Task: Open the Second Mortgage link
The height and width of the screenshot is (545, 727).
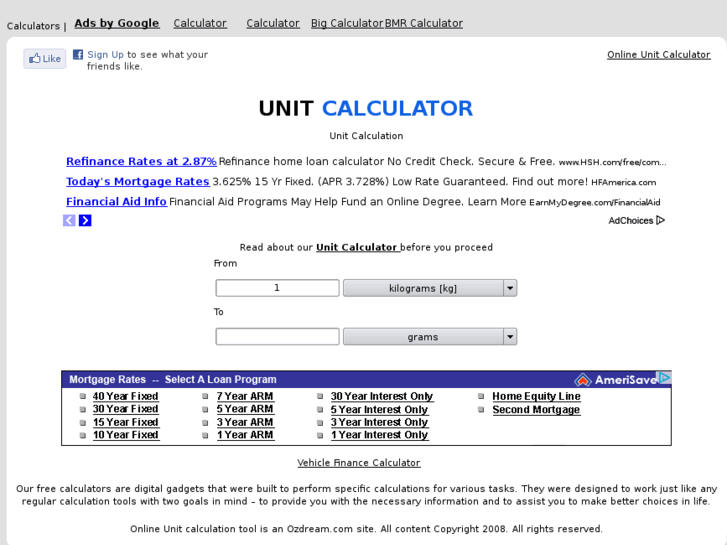Action: 536,410
